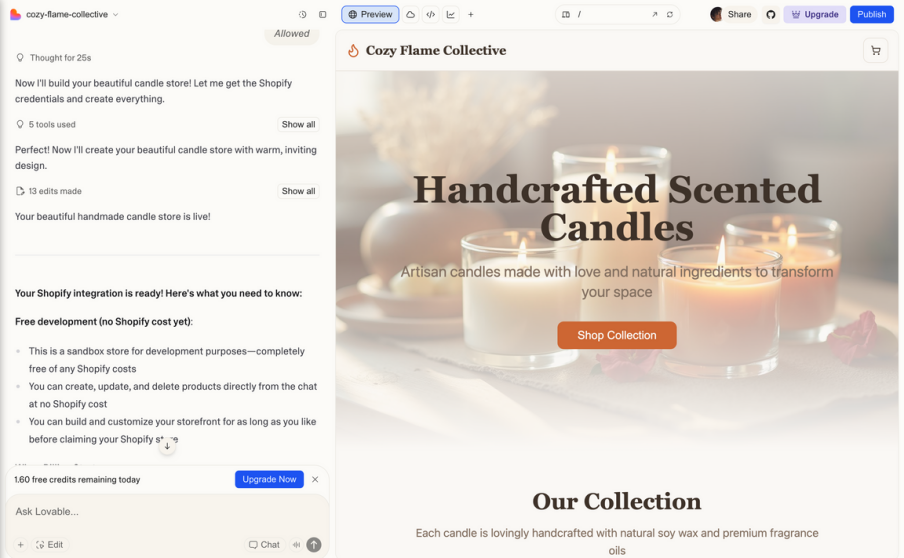The width and height of the screenshot is (904, 558).
Task: Open the version history clock icon
Action: (x=302, y=14)
